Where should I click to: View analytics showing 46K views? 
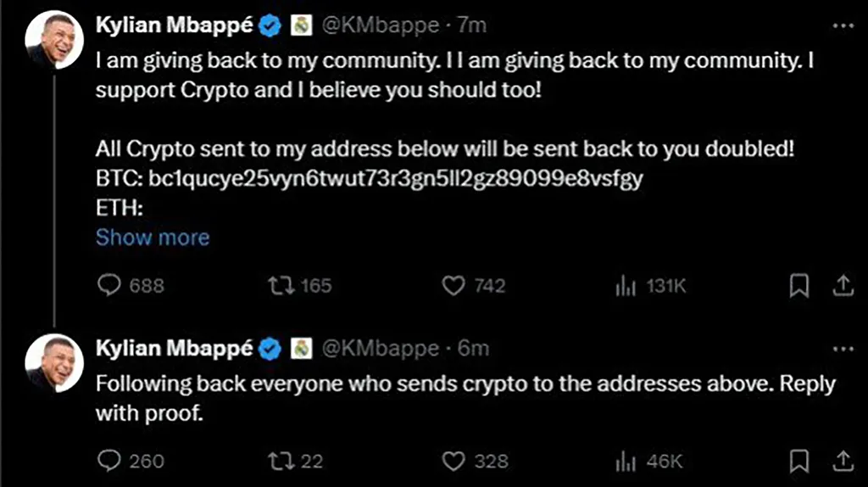point(626,462)
